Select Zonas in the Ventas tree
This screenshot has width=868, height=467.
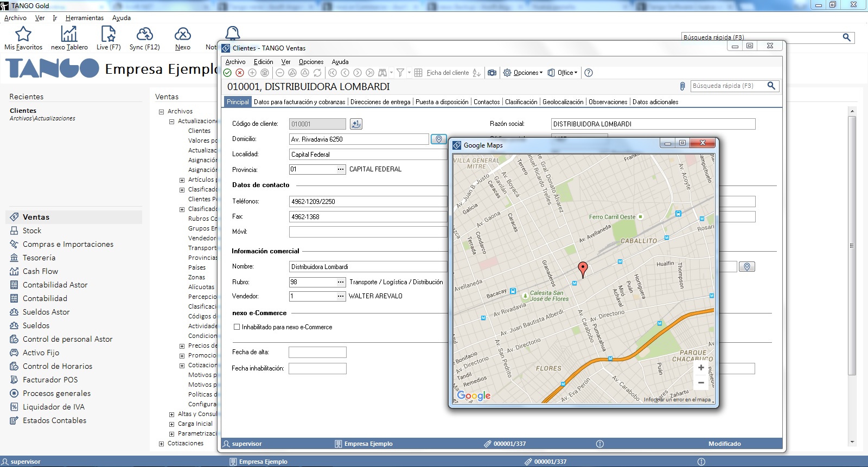[x=196, y=277]
